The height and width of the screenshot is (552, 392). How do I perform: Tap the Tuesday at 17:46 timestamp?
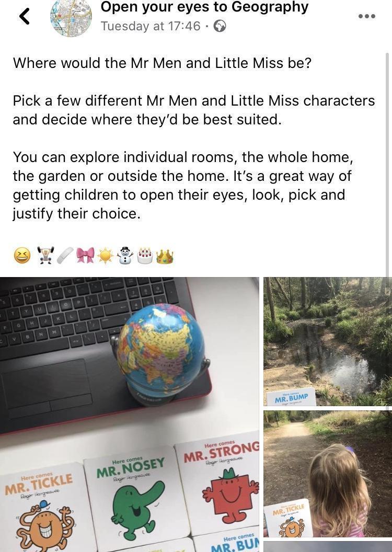pyautogui.click(x=151, y=26)
